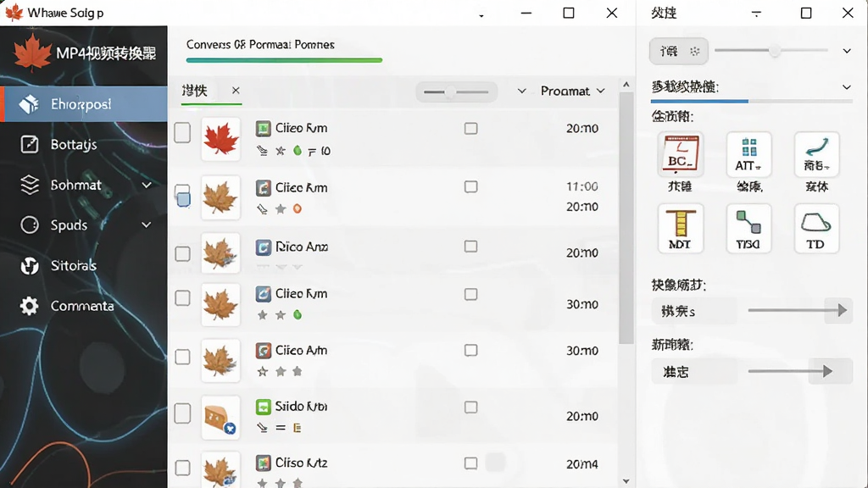Click the star icon in the first row

coord(281,151)
